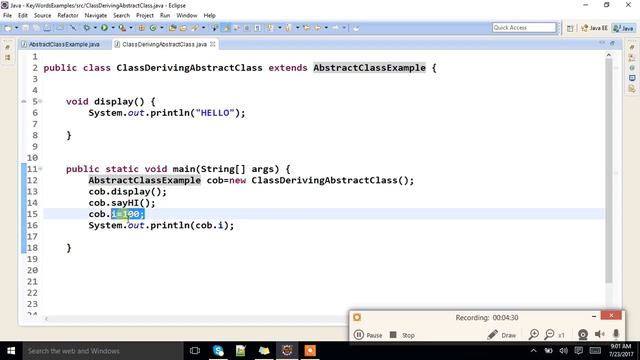This screenshot has height=360, width=640.
Task: Open the New Class dropdown arrow
Action: [x=162, y=28]
